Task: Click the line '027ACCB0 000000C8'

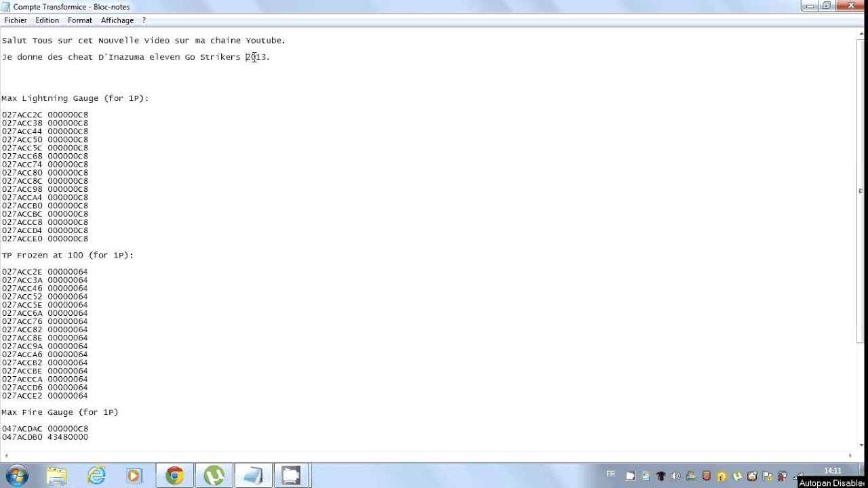Action: (45, 206)
